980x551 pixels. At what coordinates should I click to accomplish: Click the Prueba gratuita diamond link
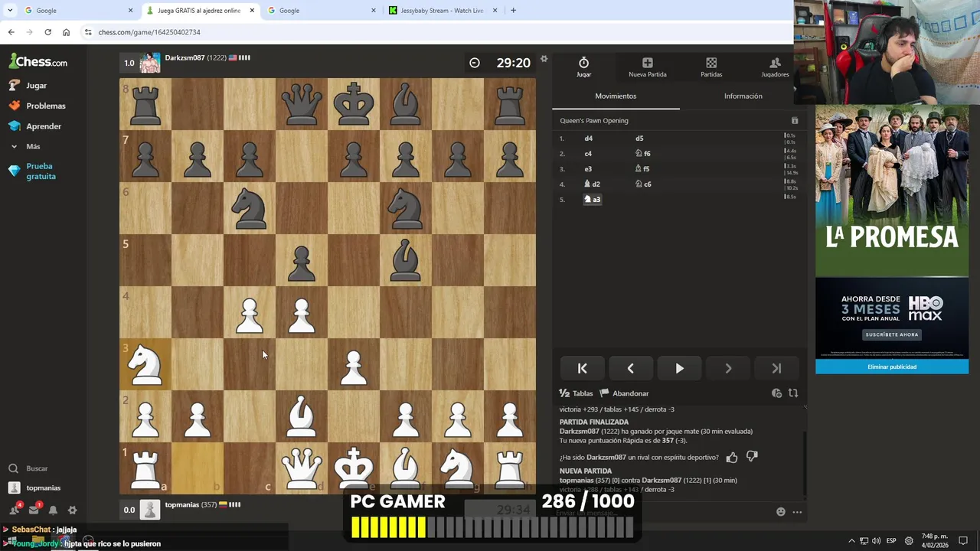(x=41, y=171)
